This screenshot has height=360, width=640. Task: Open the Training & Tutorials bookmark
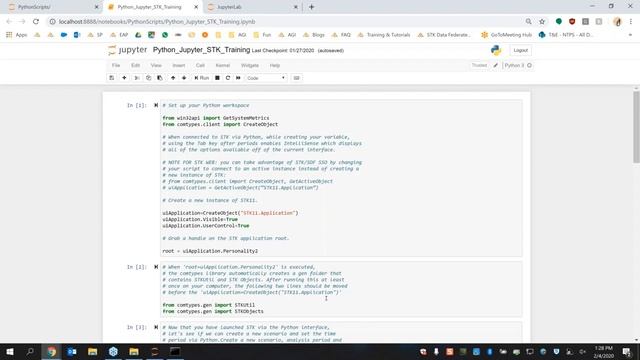[x=384, y=35]
